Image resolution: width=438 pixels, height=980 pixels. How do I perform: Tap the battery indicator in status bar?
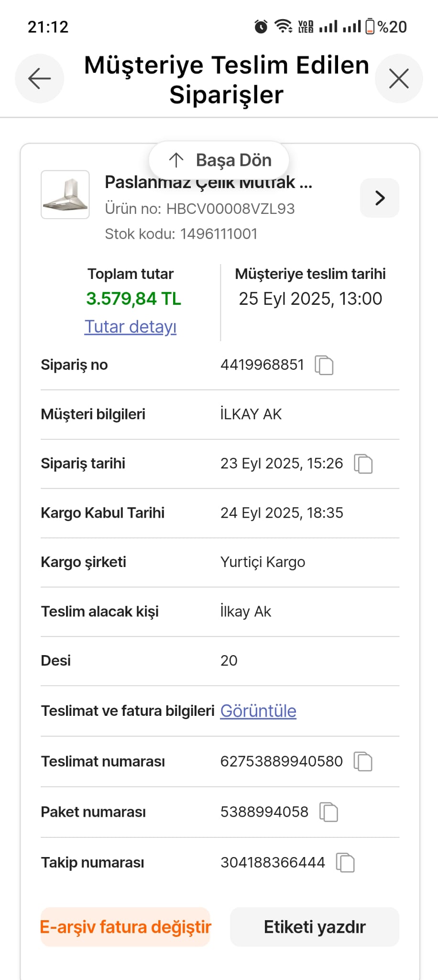[370, 26]
